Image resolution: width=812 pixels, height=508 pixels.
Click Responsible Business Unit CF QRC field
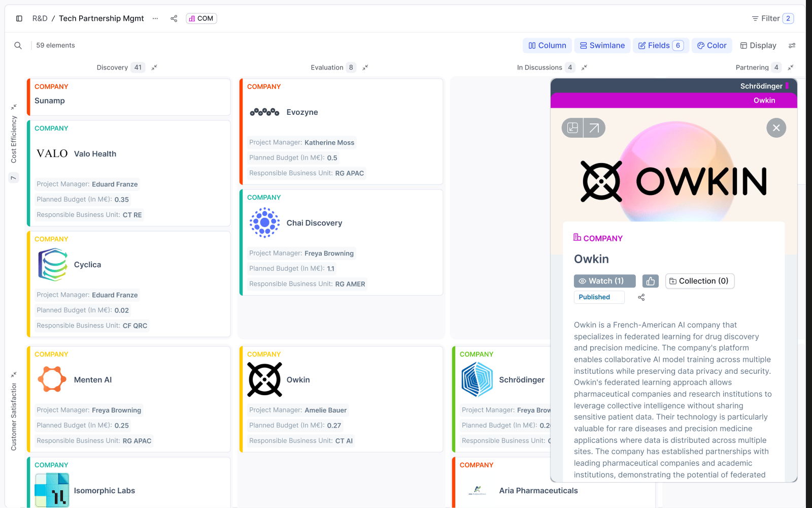coord(92,326)
